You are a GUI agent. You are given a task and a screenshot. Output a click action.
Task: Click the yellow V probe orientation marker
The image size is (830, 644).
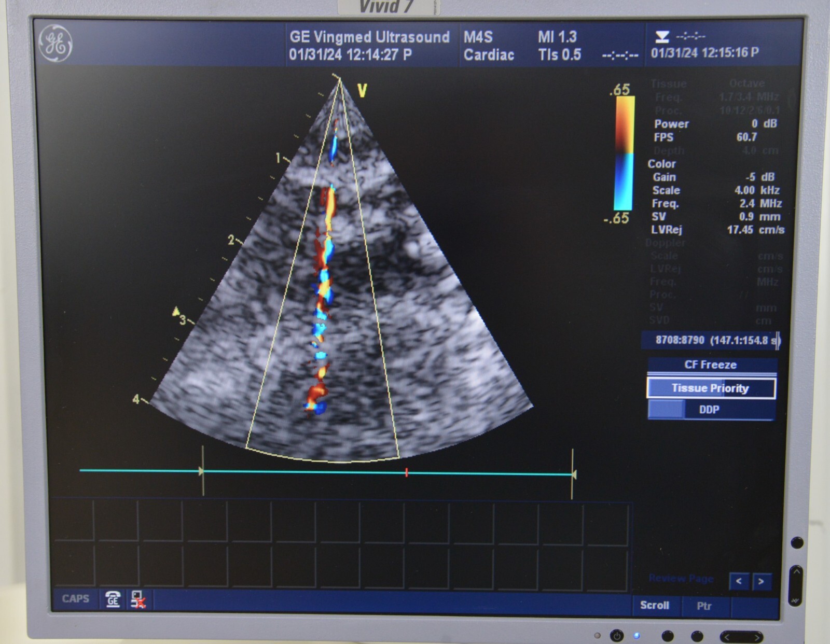[x=362, y=91]
